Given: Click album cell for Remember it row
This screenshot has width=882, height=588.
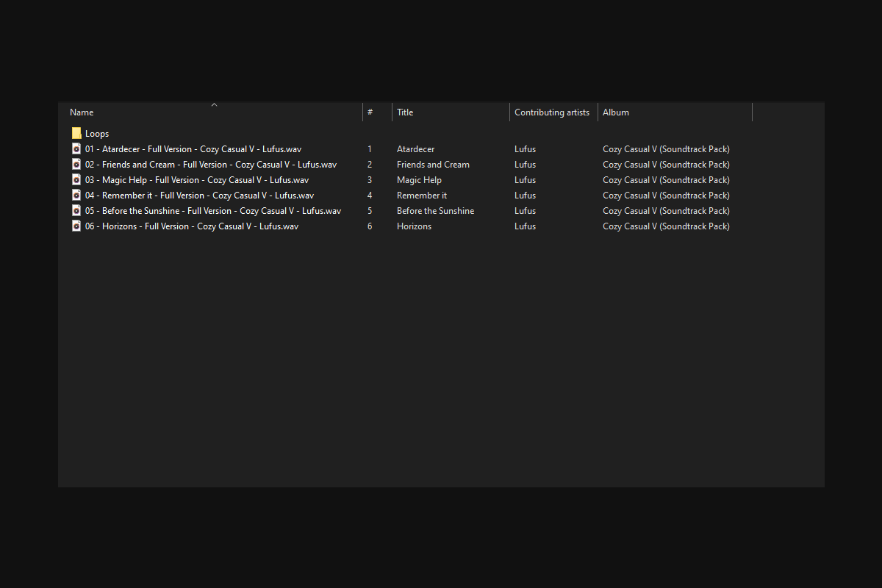Looking at the screenshot, I should click(666, 196).
